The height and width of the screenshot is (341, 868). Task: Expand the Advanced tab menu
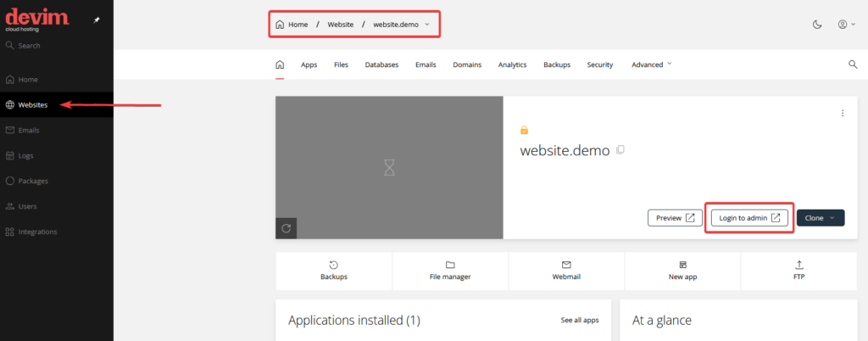[651, 64]
